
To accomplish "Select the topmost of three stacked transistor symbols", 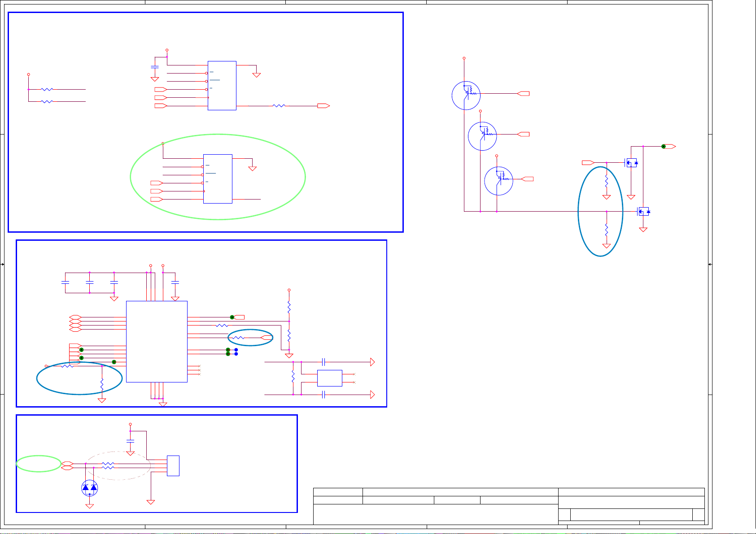I will point(466,96).
